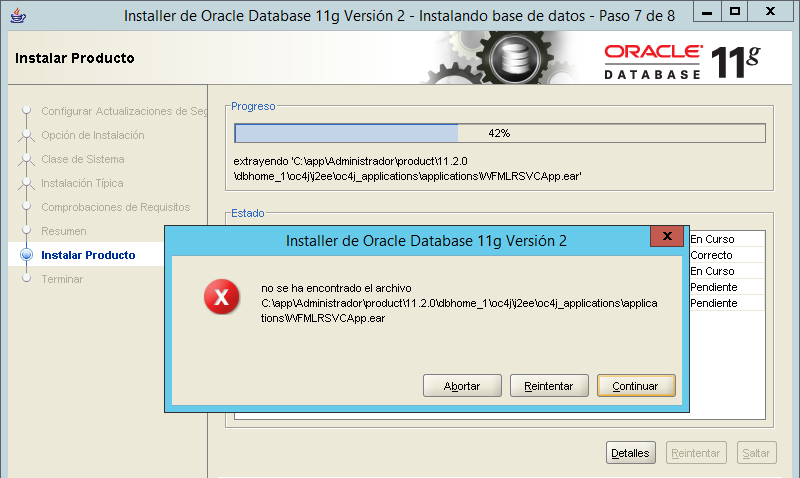Click the Java coffee cup icon in the title bar
The image size is (800, 478).
[x=18, y=15]
